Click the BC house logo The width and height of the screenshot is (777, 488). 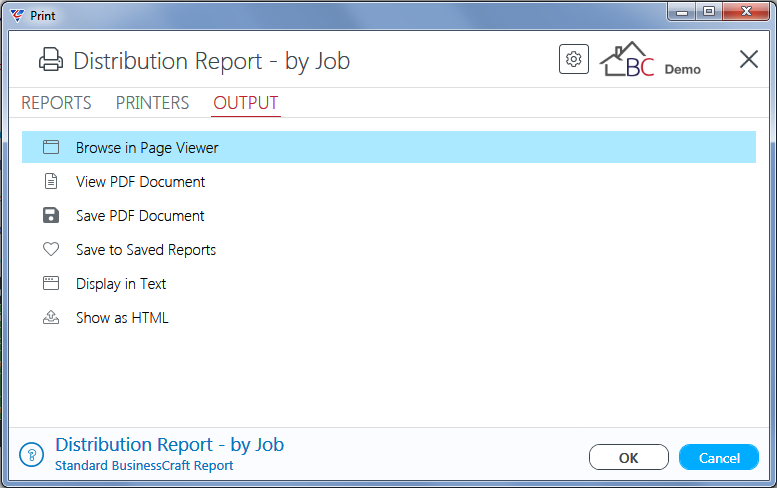[627, 59]
